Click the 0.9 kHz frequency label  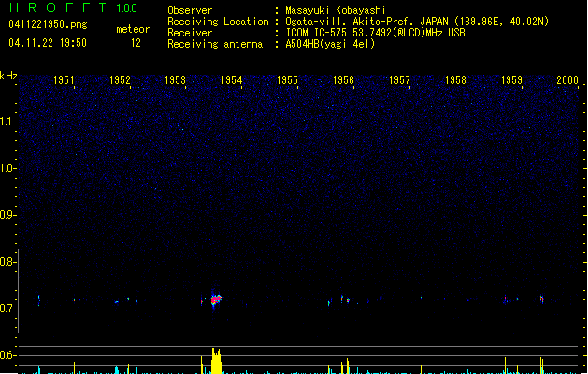pyautogui.click(x=8, y=215)
